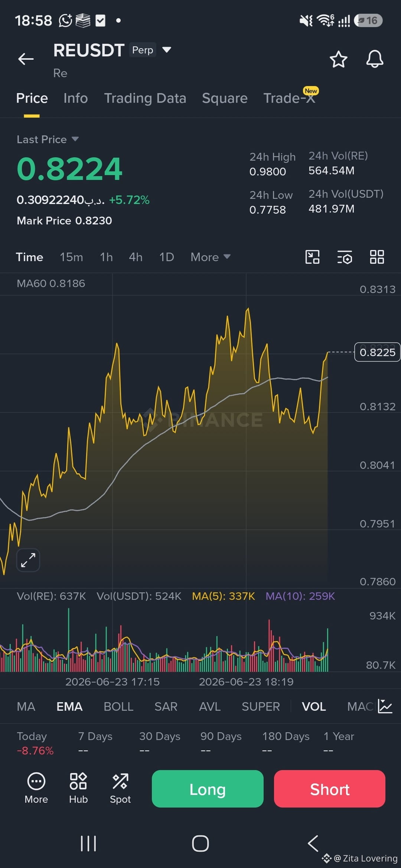Tap MA(5): 337K volume label
The width and height of the screenshot is (401, 868).
[x=224, y=596]
